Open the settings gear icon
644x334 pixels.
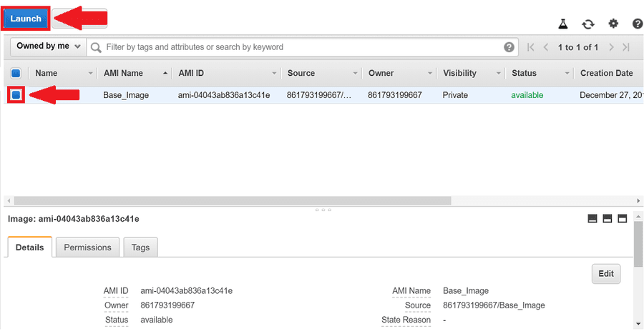tap(613, 24)
